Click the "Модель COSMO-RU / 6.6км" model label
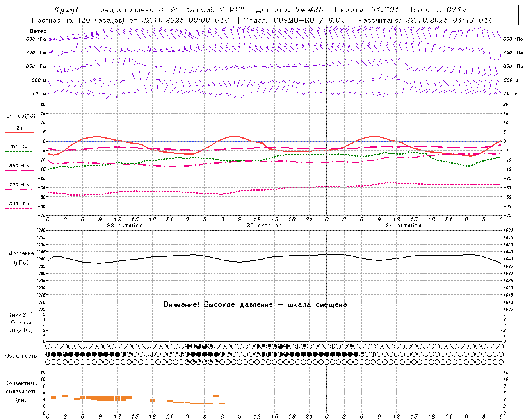 point(295,20)
